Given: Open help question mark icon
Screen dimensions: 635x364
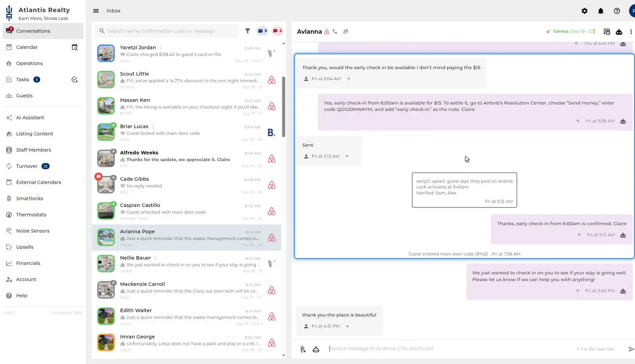Looking at the screenshot, I should point(617,11).
